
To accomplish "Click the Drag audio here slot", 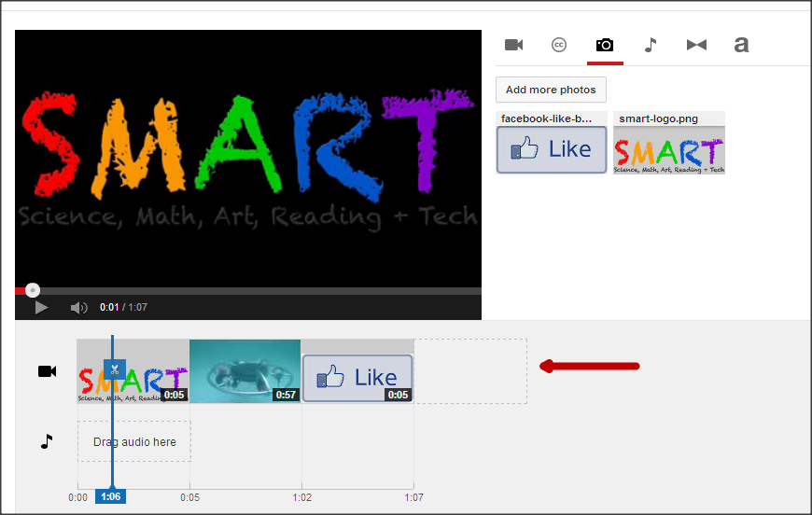I will (x=134, y=441).
